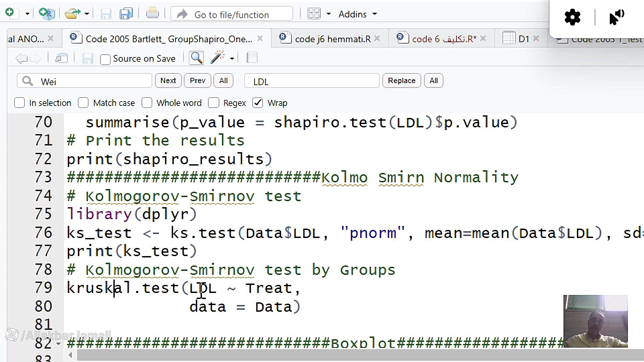Screen dimensions: 644x362
Task: Click the Compile Report notebook icon
Action: tap(252, 58)
